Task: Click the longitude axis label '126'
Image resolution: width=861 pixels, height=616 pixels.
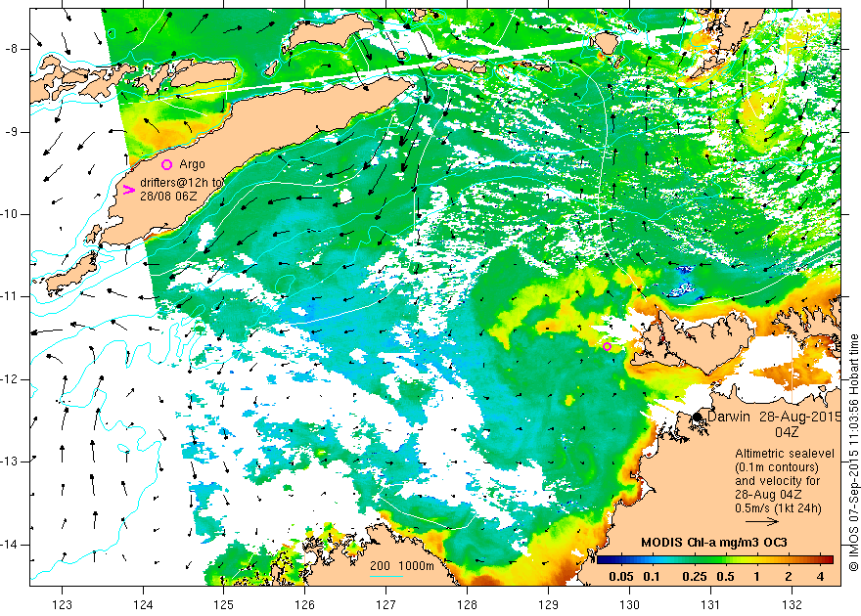Action: coord(304,604)
